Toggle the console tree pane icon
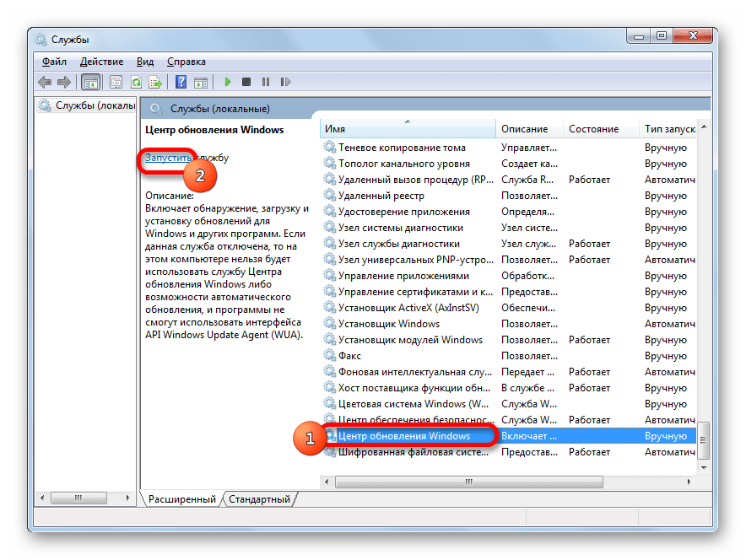This screenshot has height=560, width=746. click(90, 82)
